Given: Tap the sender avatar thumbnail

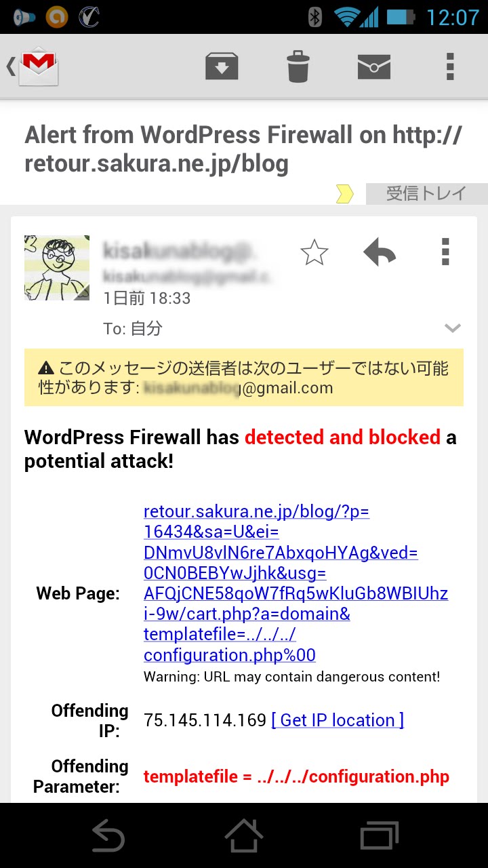Looking at the screenshot, I should [x=57, y=268].
